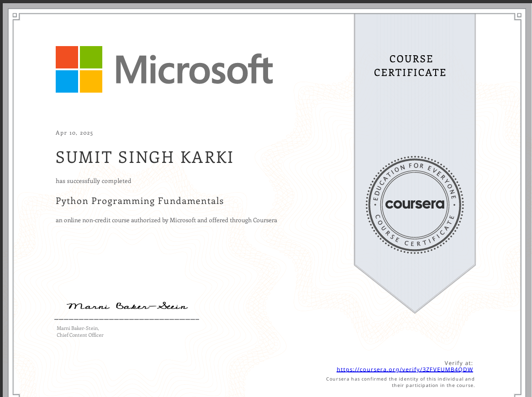Screen dimensions: 532x397
Task: Click the Chief Content Officer title text
Action: pos(80,335)
